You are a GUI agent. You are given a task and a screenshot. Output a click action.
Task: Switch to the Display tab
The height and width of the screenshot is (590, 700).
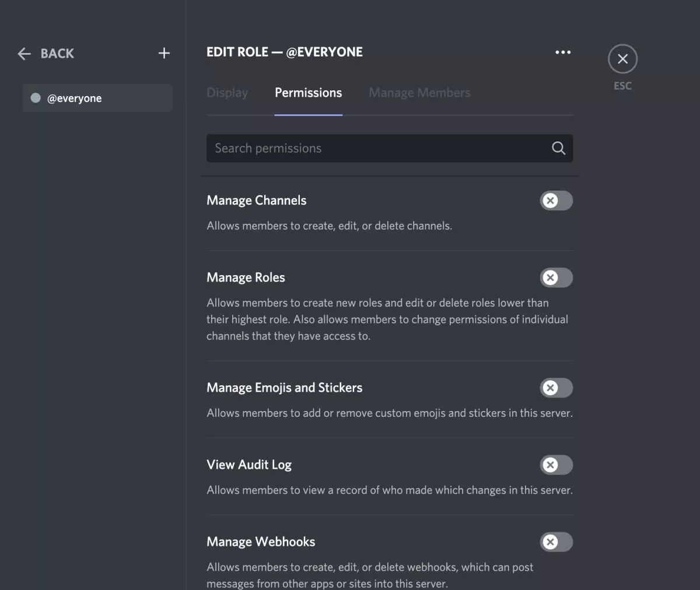(228, 93)
